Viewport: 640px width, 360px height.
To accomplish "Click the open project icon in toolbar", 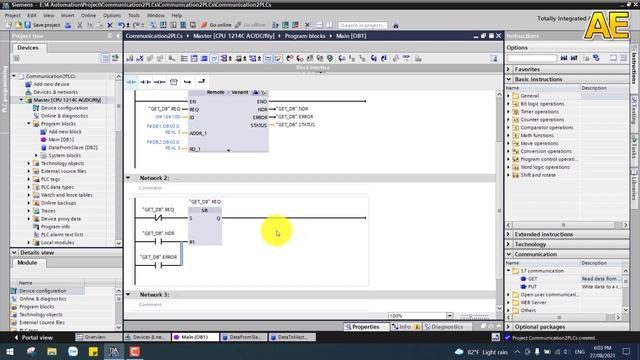I will pyautogui.click(x=18, y=25).
